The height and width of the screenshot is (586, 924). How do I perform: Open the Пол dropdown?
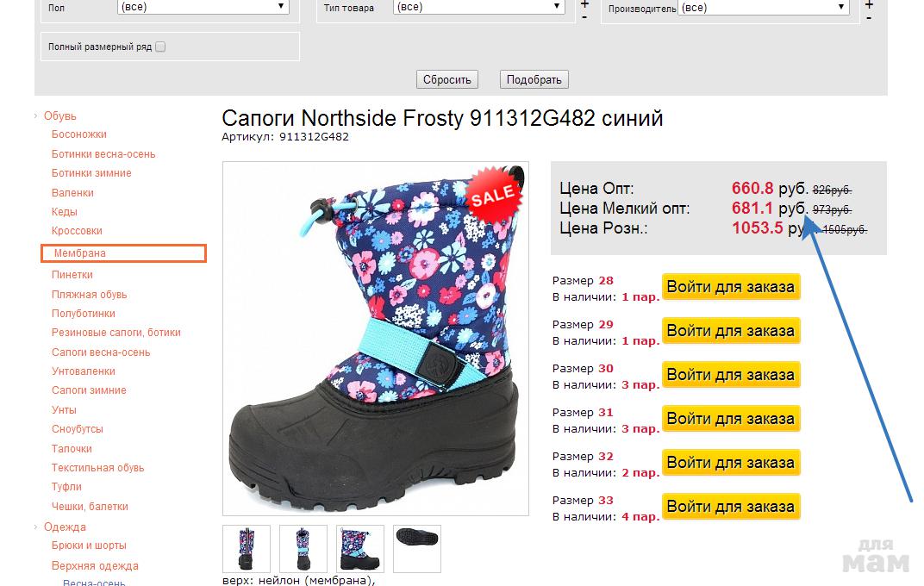[x=203, y=7]
